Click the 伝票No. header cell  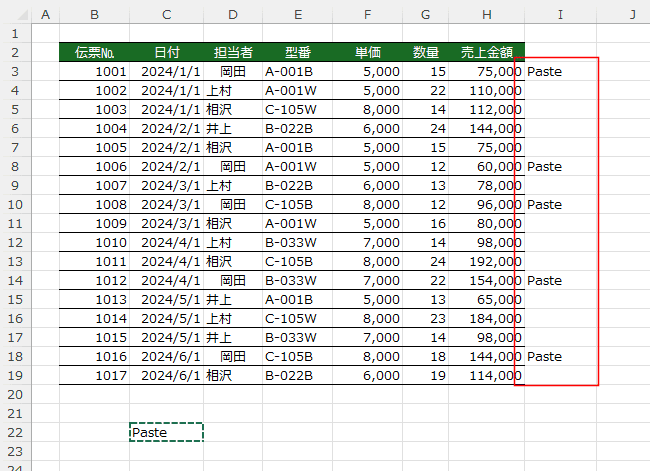point(95,53)
